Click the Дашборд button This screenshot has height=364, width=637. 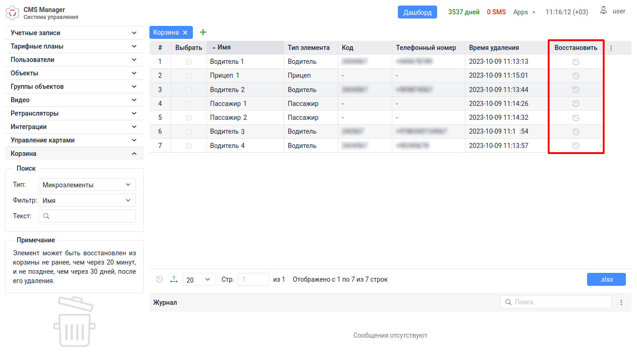[x=417, y=12]
